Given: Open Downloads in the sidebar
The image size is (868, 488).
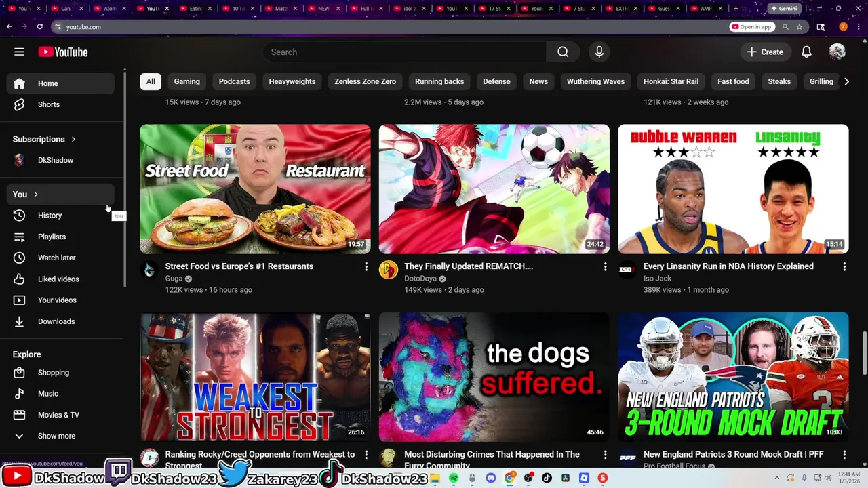Looking at the screenshot, I should click(60, 321).
